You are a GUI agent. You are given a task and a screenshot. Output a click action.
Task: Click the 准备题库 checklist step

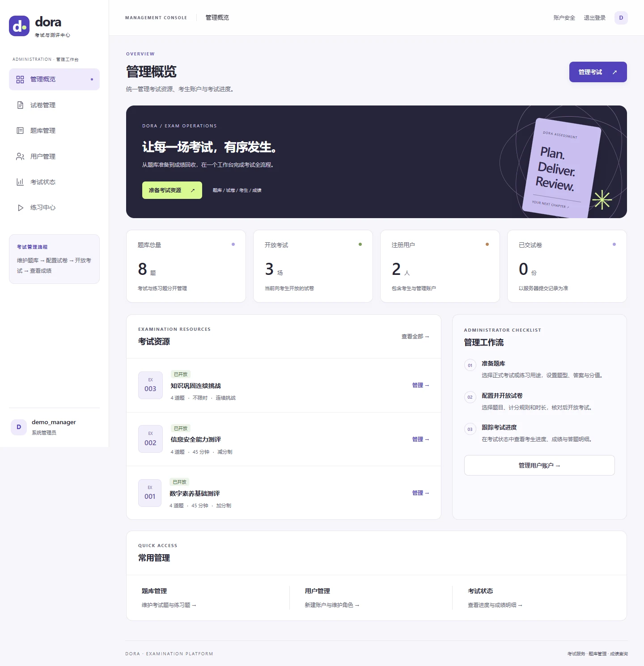[x=539, y=369]
